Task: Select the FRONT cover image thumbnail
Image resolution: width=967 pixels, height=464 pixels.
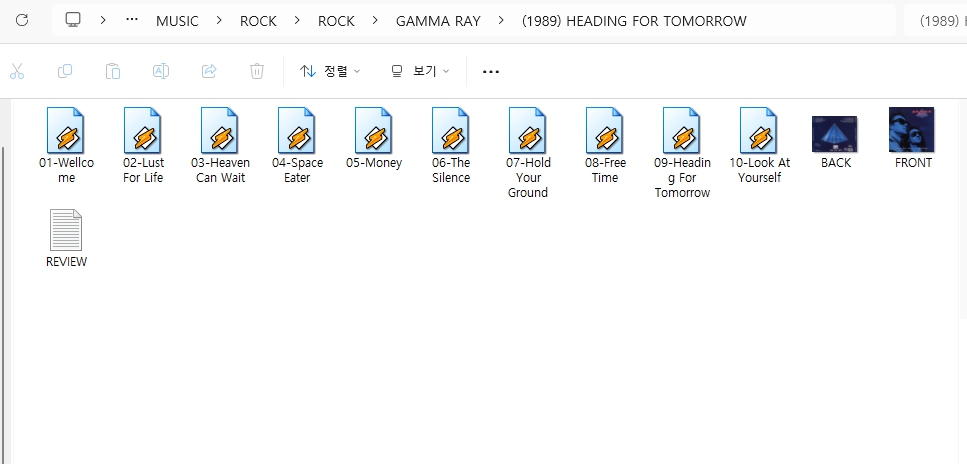Action: pyautogui.click(x=912, y=131)
